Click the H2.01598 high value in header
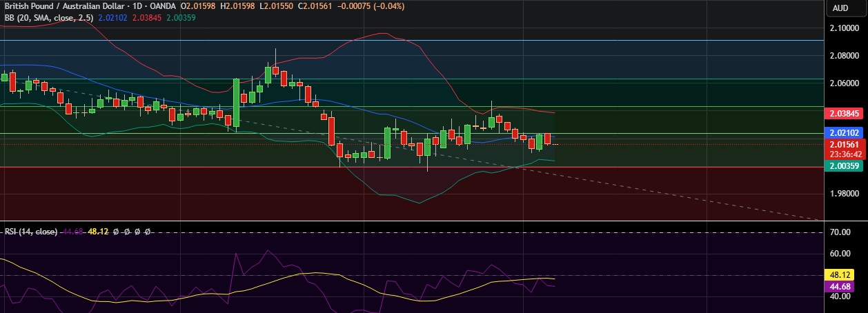Image resolution: width=868 pixels, height=313 pixels. click(238, 6)
